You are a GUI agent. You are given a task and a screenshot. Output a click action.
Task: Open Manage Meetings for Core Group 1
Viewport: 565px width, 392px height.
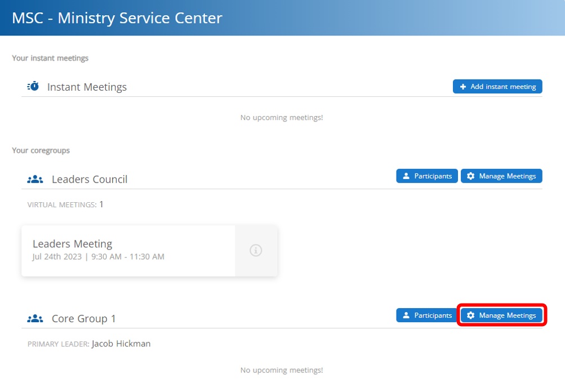tap(501, 315)
